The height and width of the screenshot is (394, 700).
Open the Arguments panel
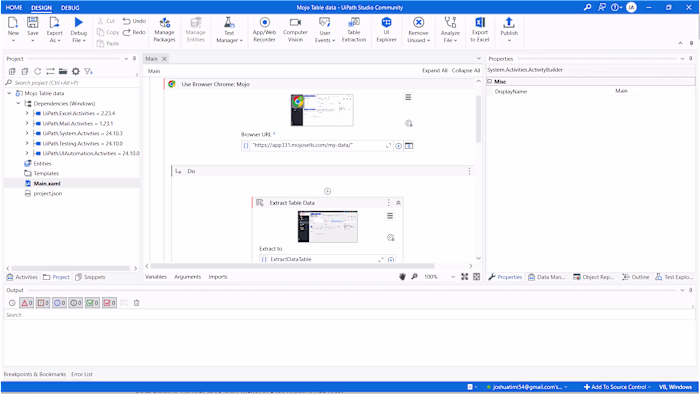pyautogui.click(x=188, y=277)
